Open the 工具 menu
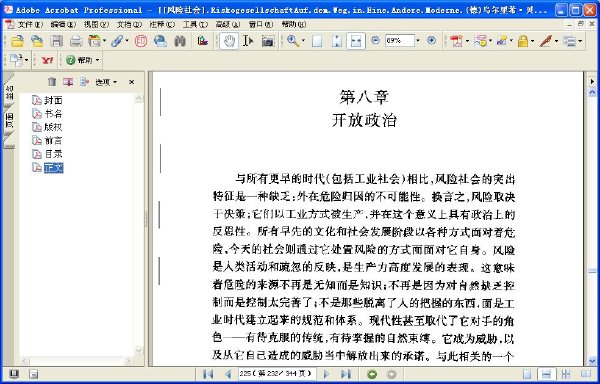The image size is (600, 384). [x=195, y=24]
